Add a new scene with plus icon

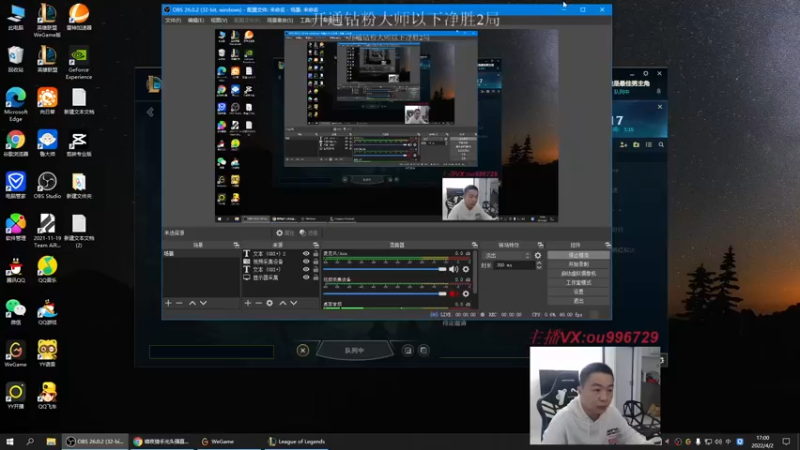click(x=168, y=303)
